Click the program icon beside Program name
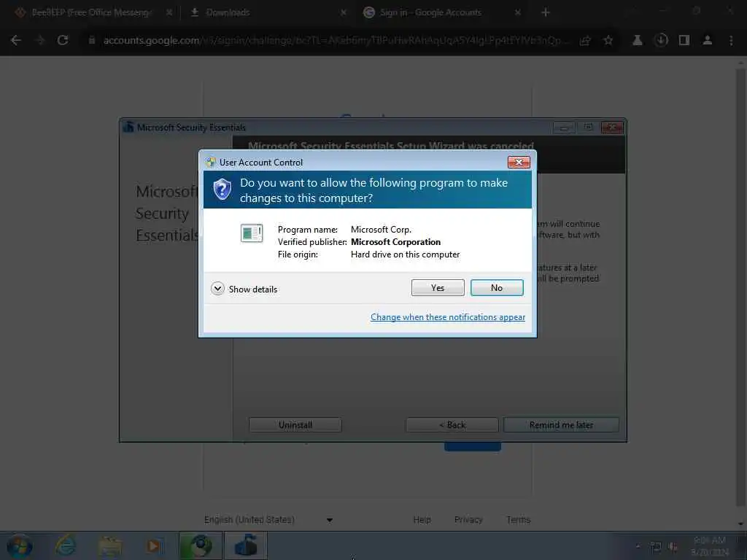The height and width of the screenshot is (560, 747). [252, 233]
